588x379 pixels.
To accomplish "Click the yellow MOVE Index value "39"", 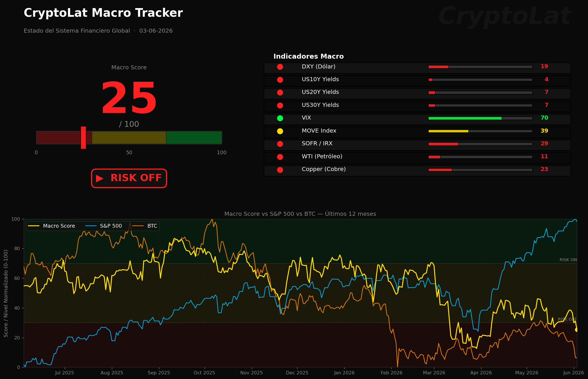I will [x=544, y=131].
